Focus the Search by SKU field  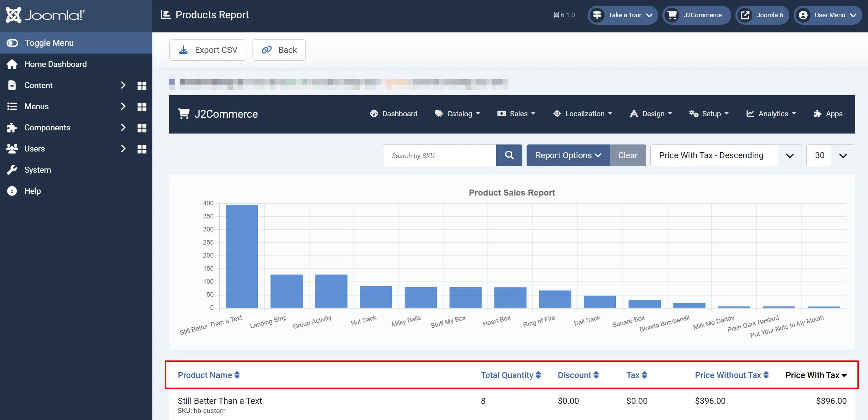[x=439, y=155]
